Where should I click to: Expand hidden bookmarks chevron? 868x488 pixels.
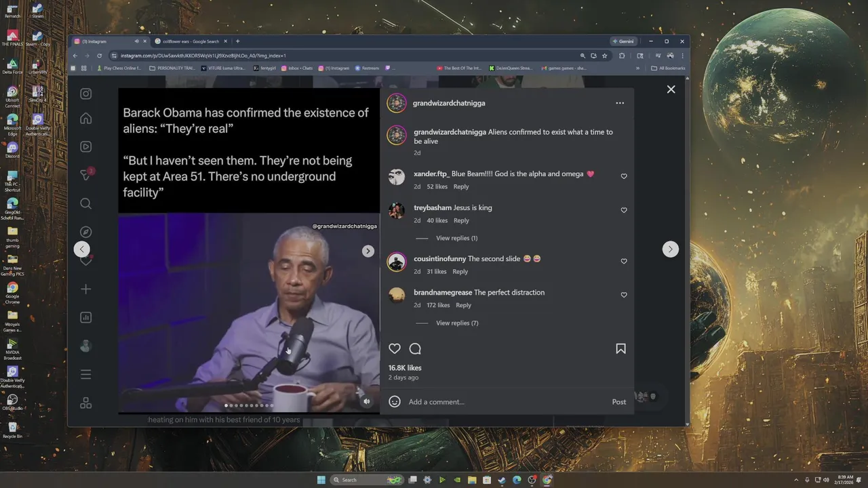click(637, 68)
